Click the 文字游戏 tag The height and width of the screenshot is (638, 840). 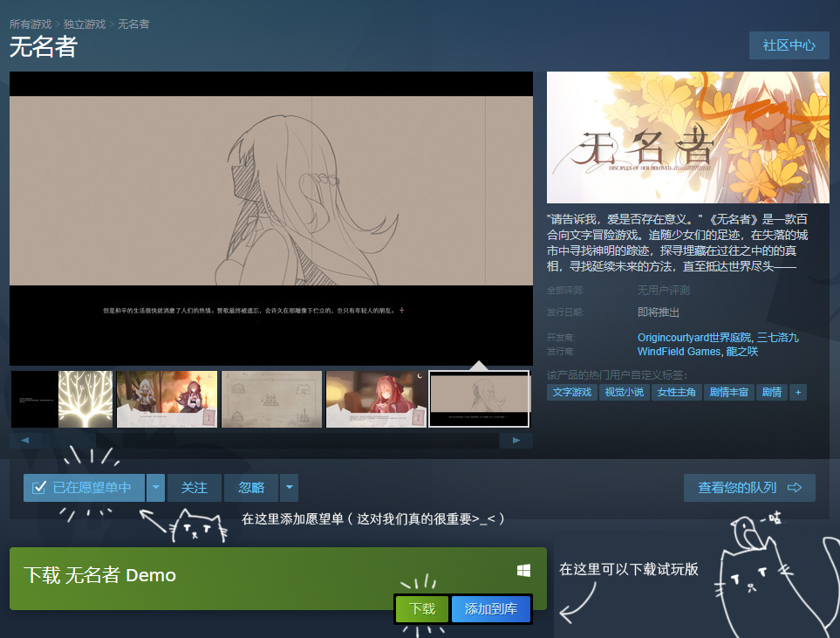(571, 393)
